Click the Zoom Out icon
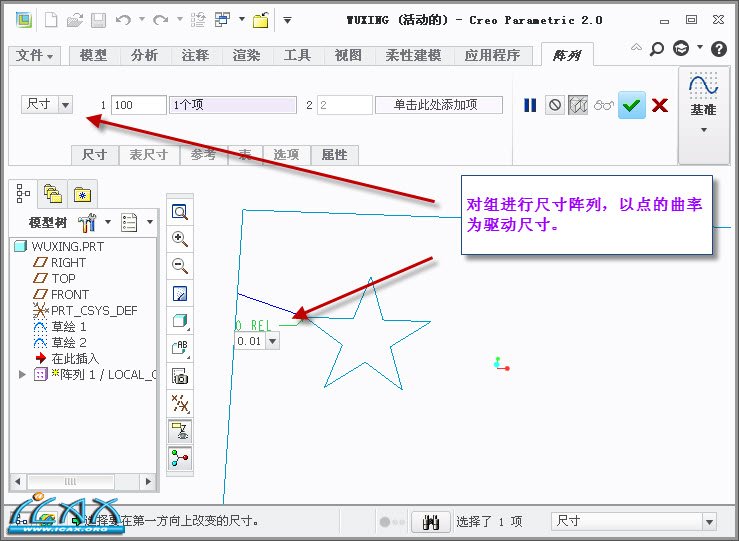739x541 pixels. point(180,266)
